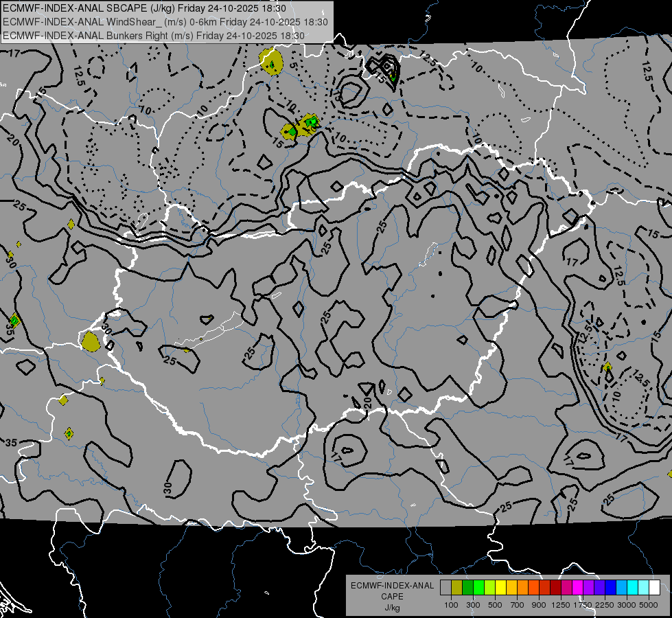Click the legend title ECMWF-INDEX-ANAL

click(x=392, y=586)
